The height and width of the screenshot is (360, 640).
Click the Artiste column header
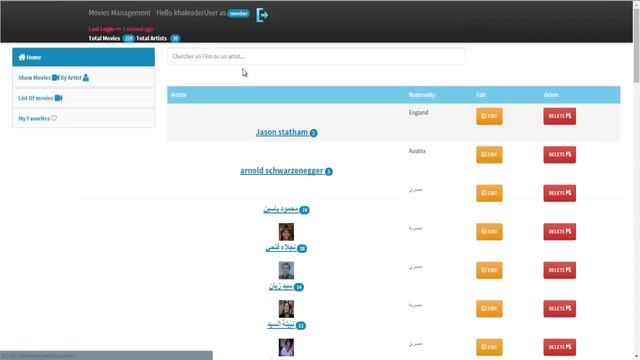[x=178, y=95]
